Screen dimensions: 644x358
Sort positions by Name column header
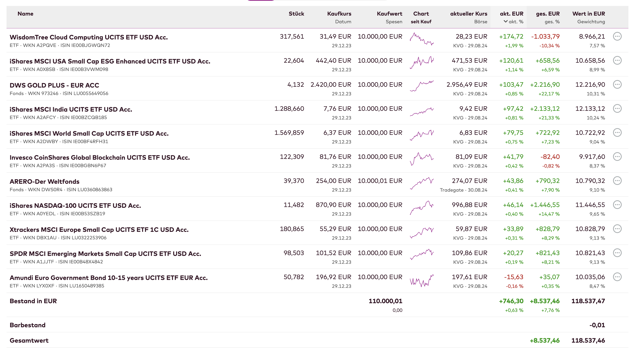pyautogui.click(x=25, y=14)
